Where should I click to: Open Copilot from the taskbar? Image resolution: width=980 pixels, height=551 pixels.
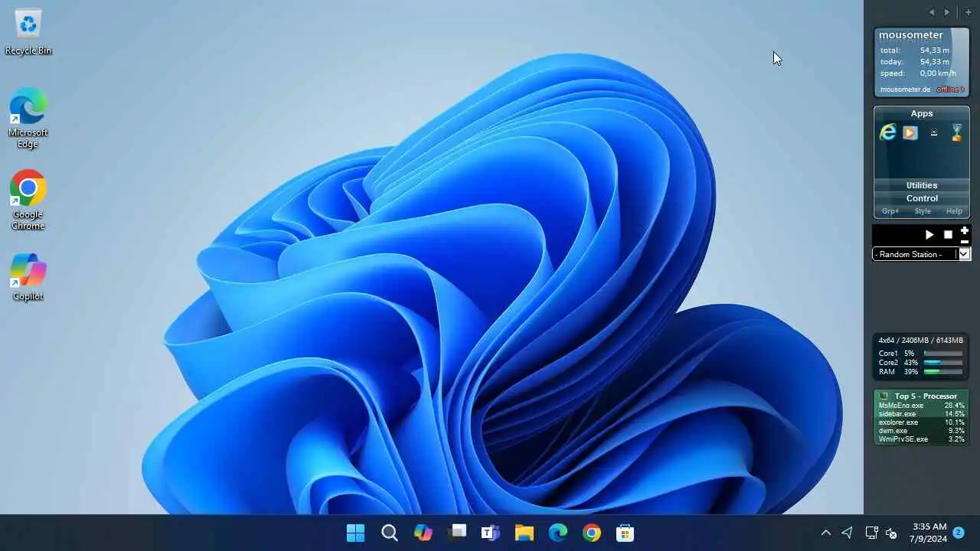423,533
